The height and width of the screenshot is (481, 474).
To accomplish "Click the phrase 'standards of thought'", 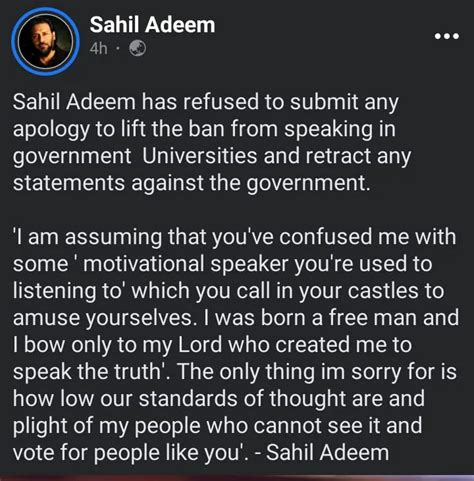I will [x=238, y=399].
